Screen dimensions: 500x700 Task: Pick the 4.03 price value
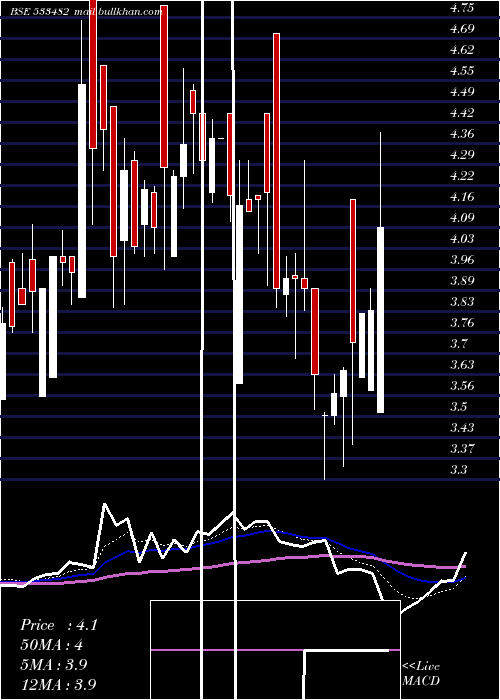tap(462, 239)
